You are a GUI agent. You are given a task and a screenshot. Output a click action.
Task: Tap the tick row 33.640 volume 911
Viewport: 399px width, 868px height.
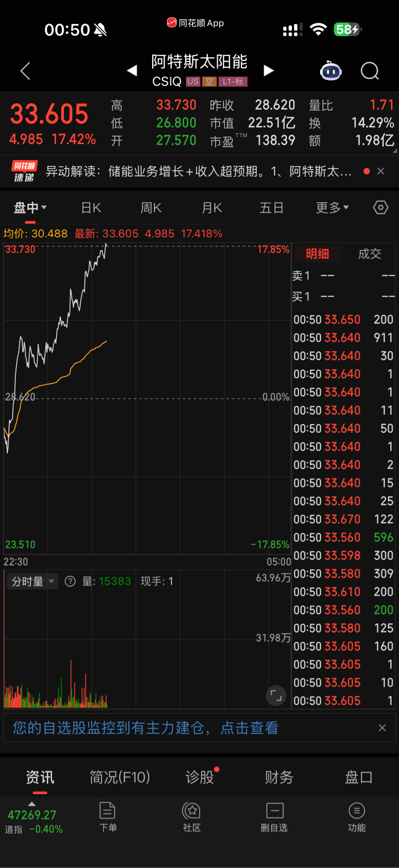[x=343, y=338]
